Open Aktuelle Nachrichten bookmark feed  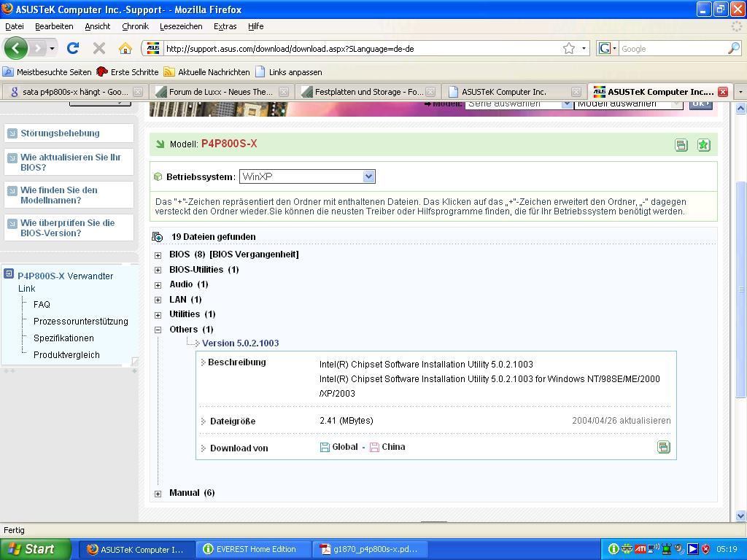(206, 72)
